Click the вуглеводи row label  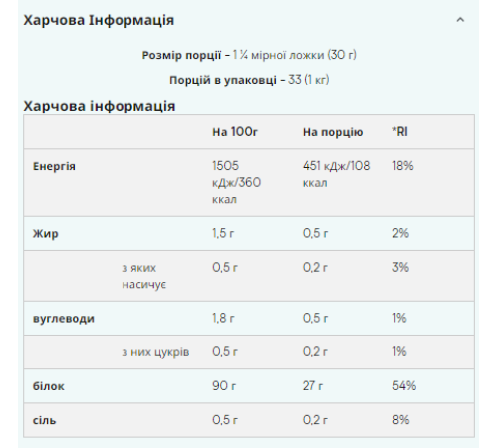pyautogui.click(x=64, y=319)
